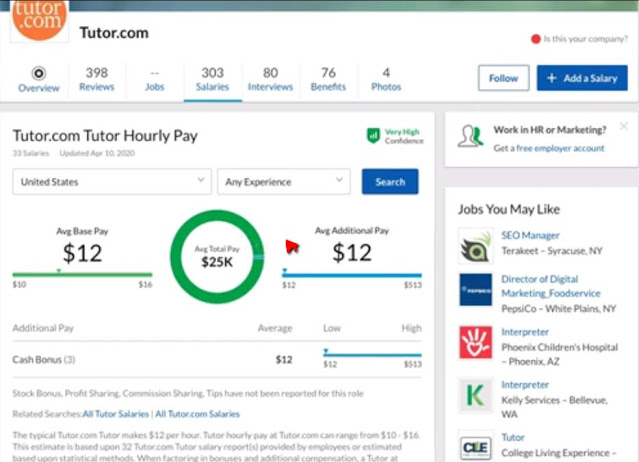Click the Terakeet company logo
The height and width of the screenshot is (462, 639).
coord(475,246)
